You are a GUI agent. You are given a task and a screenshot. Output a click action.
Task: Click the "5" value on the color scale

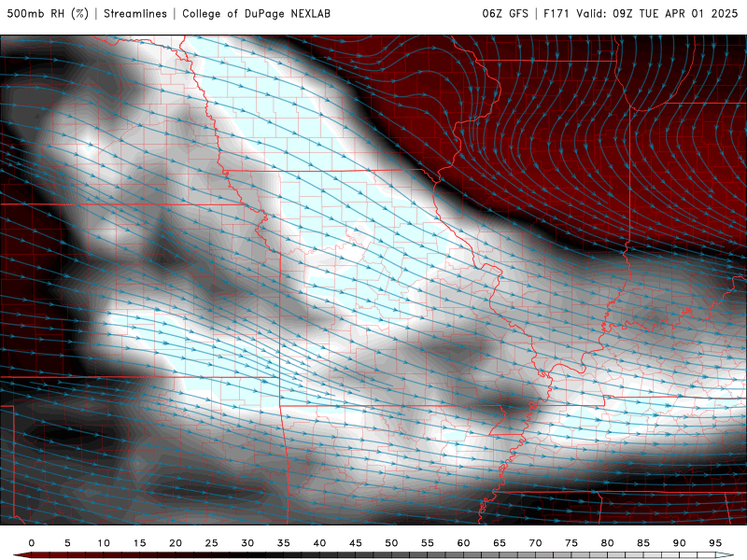click(67, 543)
